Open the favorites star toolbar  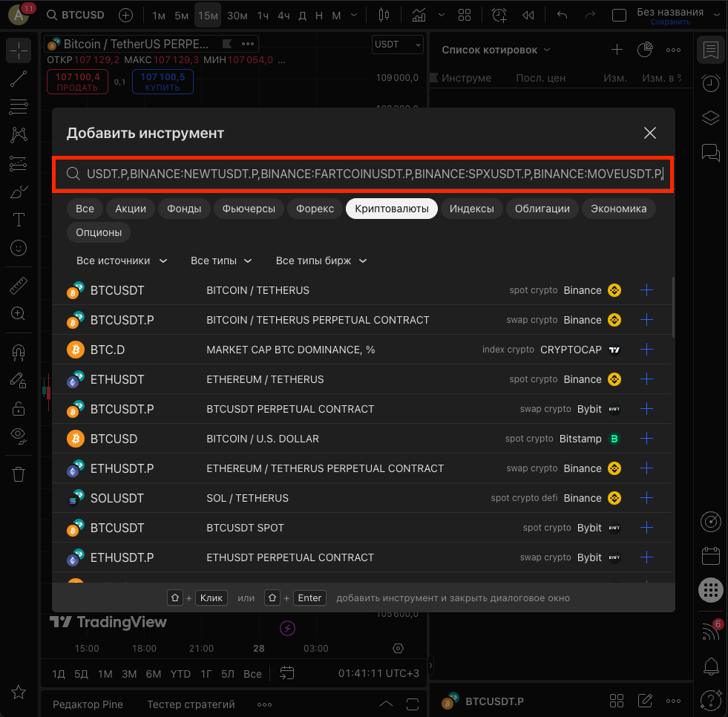point(19,693)
